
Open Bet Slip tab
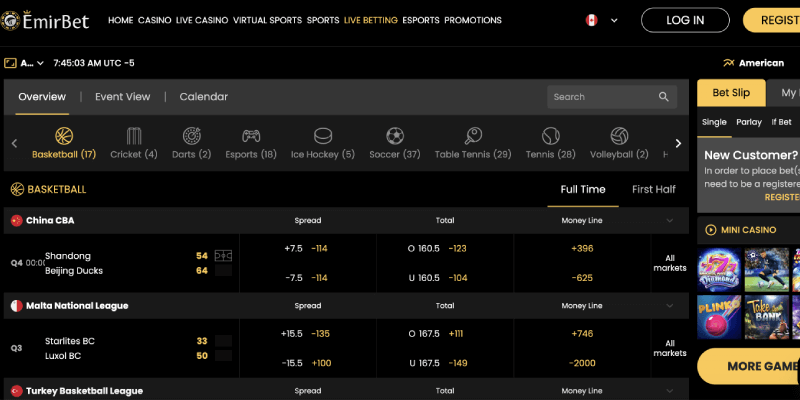[731, 93]
